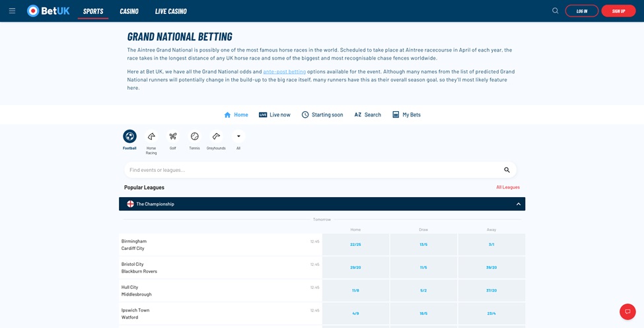Viewport: 644px width, 328px height.
Task: Switch to the Live Casino tab
Action: pyautogui.click(x=170, y=11)
